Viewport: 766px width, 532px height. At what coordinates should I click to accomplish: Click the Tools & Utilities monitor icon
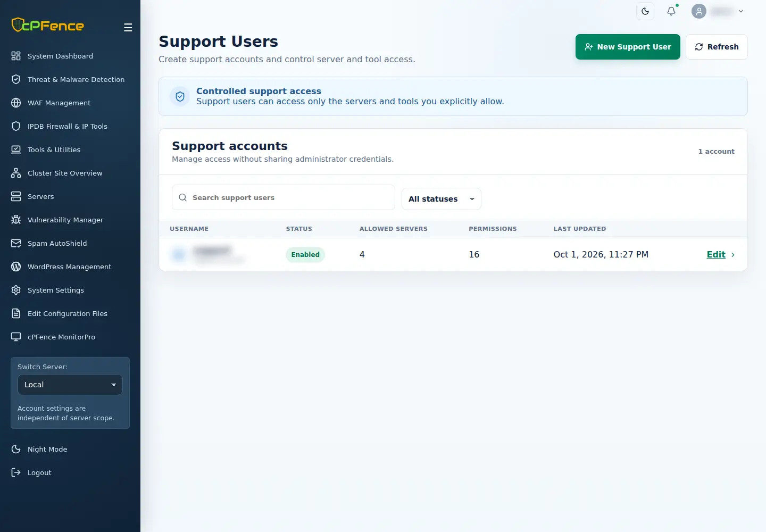16,149
